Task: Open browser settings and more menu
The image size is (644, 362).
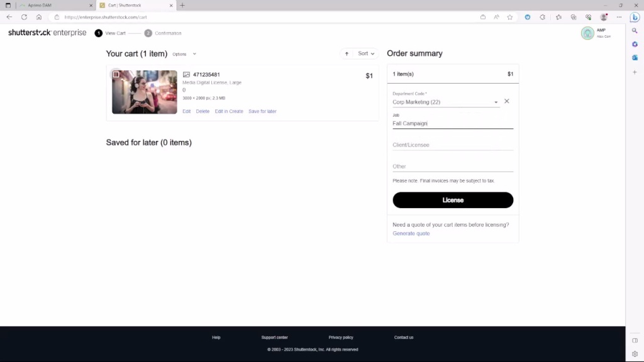Action: coord(619,17)
